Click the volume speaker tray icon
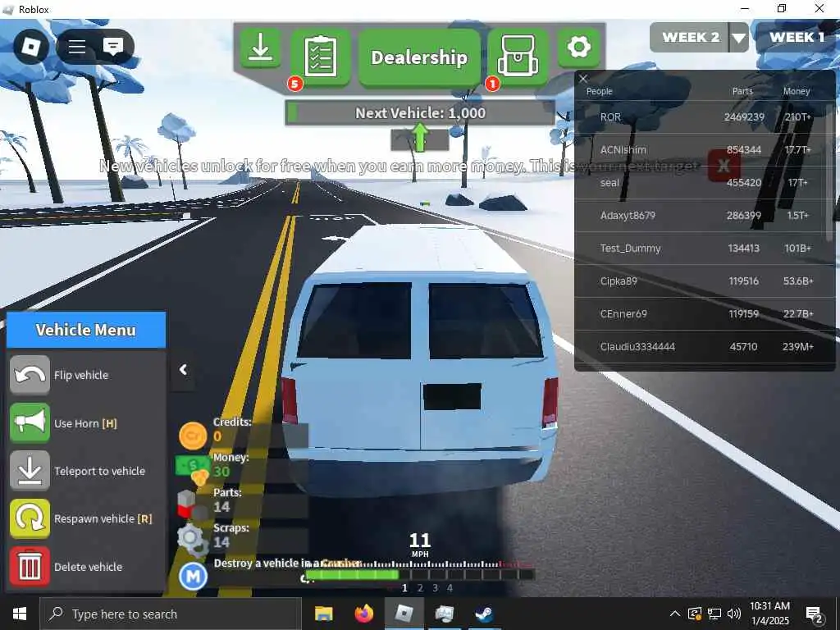Viewport: 840px width, 630px height. pos(734,614)
